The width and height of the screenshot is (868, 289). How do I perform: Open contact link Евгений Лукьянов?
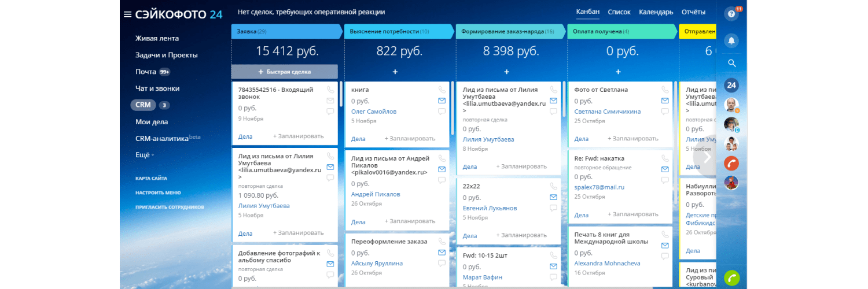coord(490,208)
